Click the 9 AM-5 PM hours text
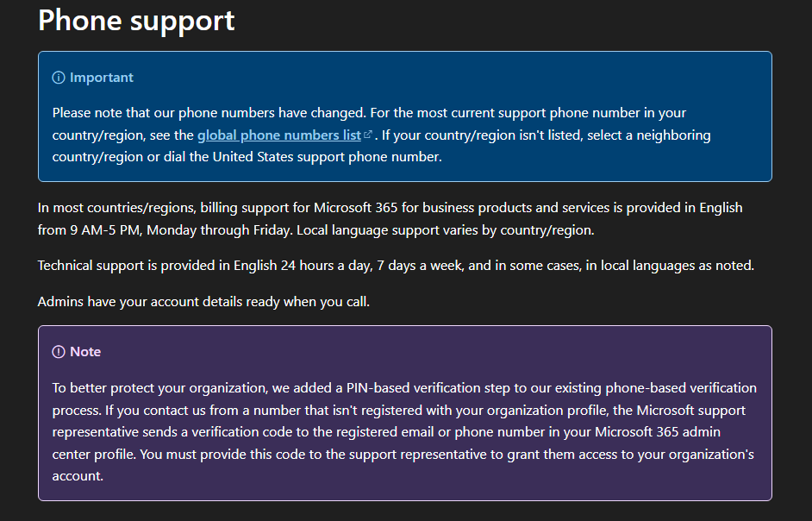 tap(105, 230)
